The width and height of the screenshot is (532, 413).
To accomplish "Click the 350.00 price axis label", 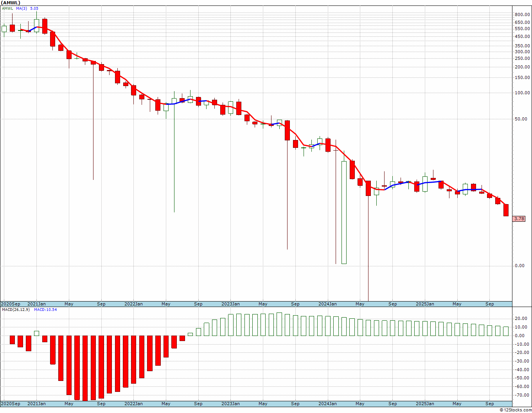I will coord(523,46).
